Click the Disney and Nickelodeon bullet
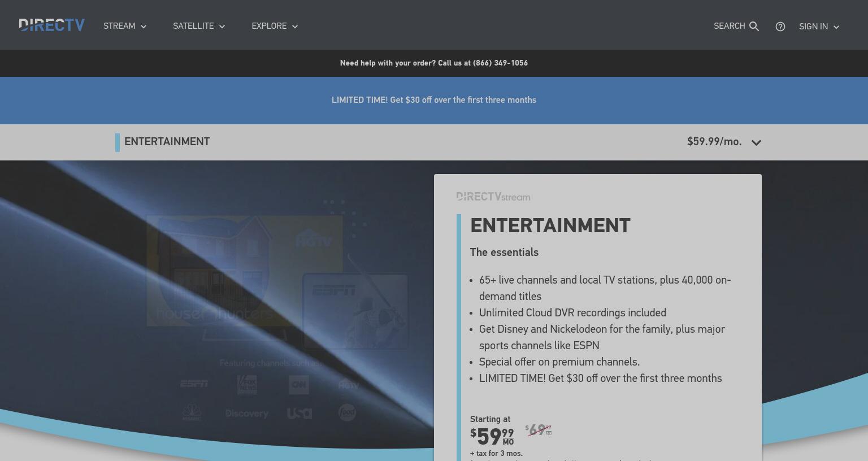The image size is (868, 461). (602, 337)
